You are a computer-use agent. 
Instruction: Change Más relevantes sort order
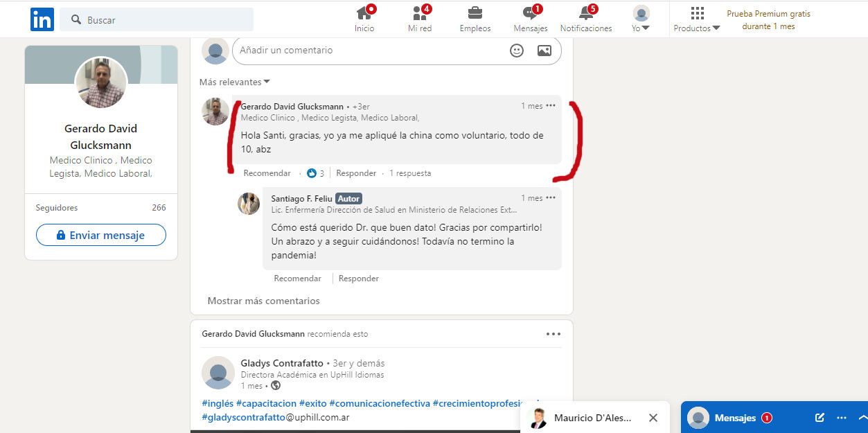click(x=235, y=82)
